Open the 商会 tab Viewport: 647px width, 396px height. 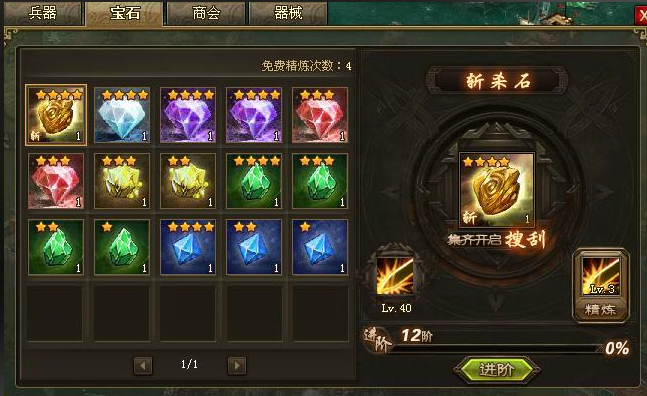pos(206,13)
